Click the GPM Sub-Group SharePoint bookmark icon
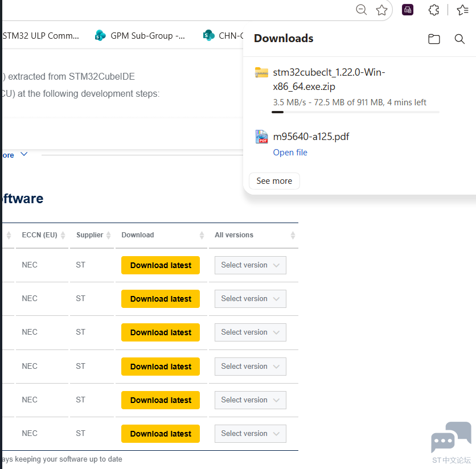This screenshot has width=476, height=469. 100,35
